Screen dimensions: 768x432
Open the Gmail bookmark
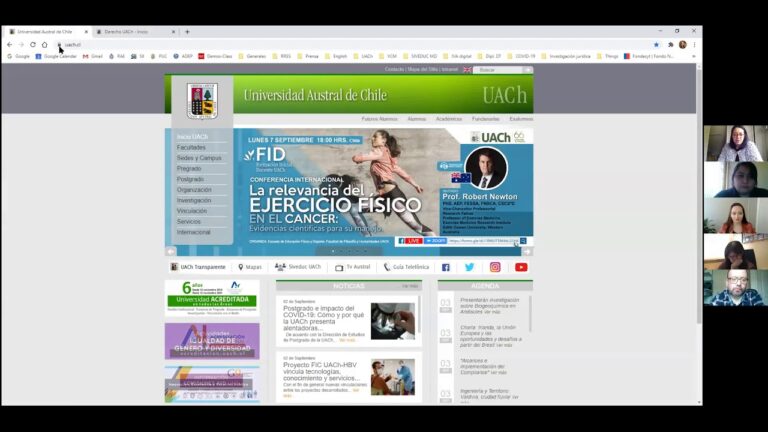[93, 56]
